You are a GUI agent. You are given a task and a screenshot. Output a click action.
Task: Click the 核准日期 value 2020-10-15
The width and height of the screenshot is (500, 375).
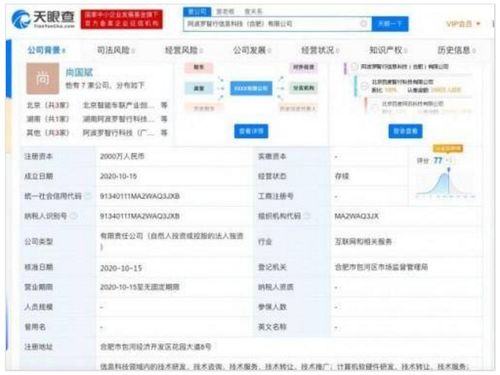[x=121, y=268]
